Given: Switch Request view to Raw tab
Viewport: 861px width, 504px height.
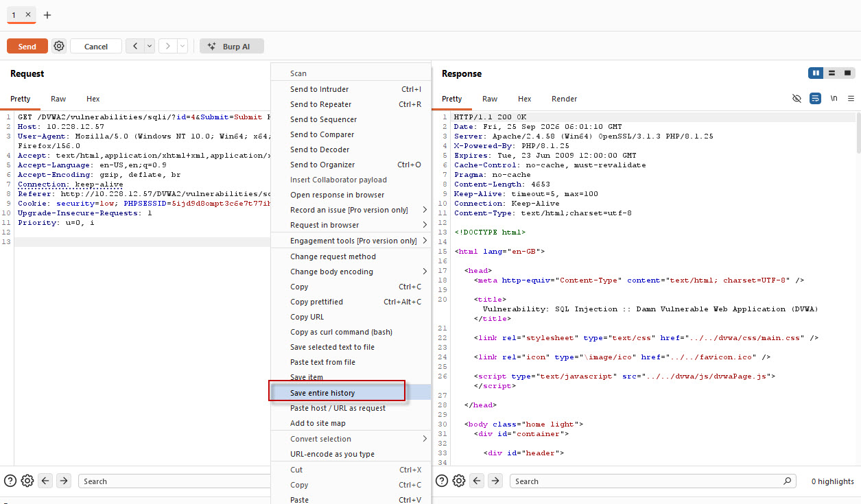Looking at the screenshot, I should (x=58, y=99).
